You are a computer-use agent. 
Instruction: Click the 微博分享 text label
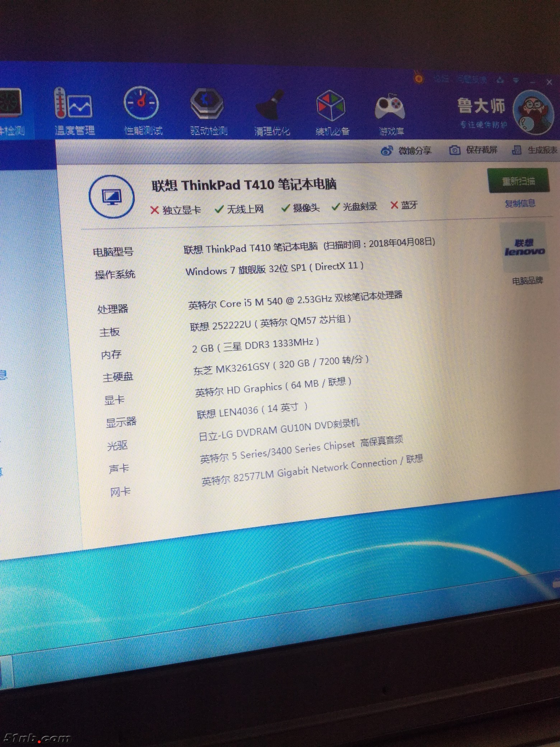pyautogui.click(x=415, y=150)
